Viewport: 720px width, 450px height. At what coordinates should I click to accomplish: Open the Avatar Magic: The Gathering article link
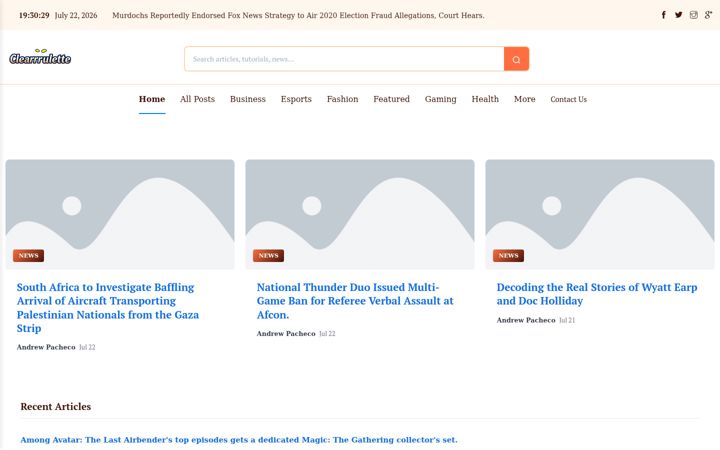click(x=239, y=440)
